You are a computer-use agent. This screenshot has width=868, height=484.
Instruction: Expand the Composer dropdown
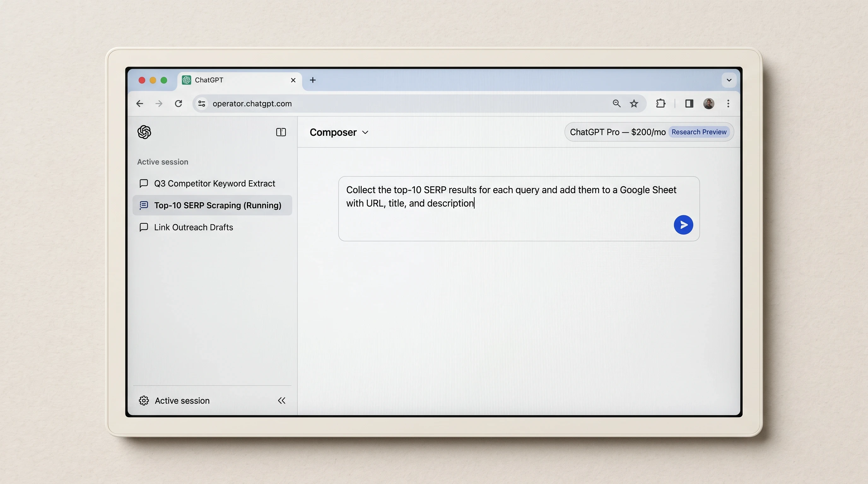339,132
